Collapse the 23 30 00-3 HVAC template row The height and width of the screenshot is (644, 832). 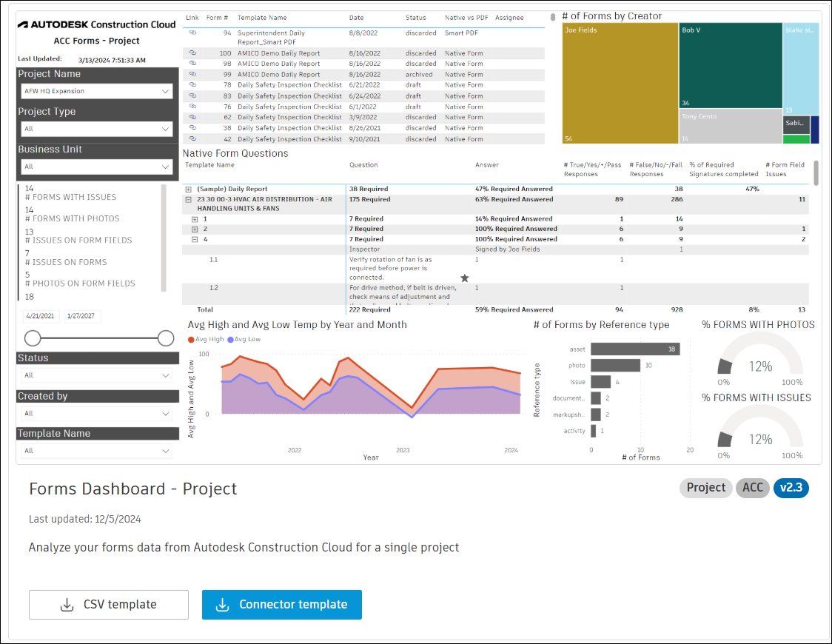coord(188,199)
